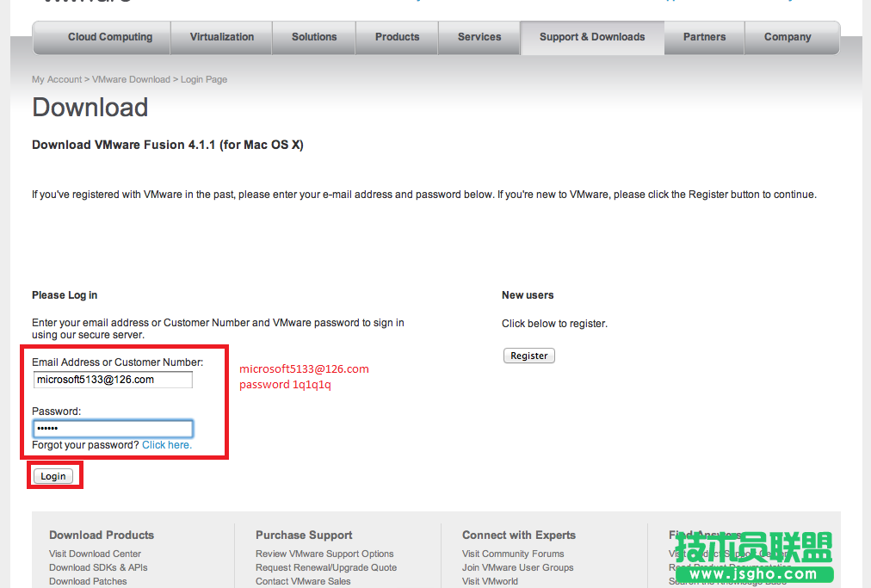This screenshot has height=588, width=871.
Task: Open the Products section
Action: point(397,37)
